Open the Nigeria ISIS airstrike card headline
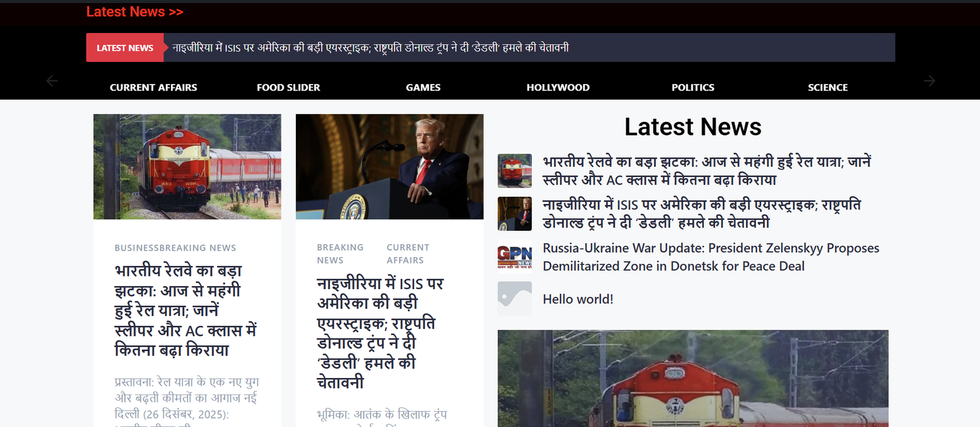This screenshot has width=980, height=427. tap(380, 333)
